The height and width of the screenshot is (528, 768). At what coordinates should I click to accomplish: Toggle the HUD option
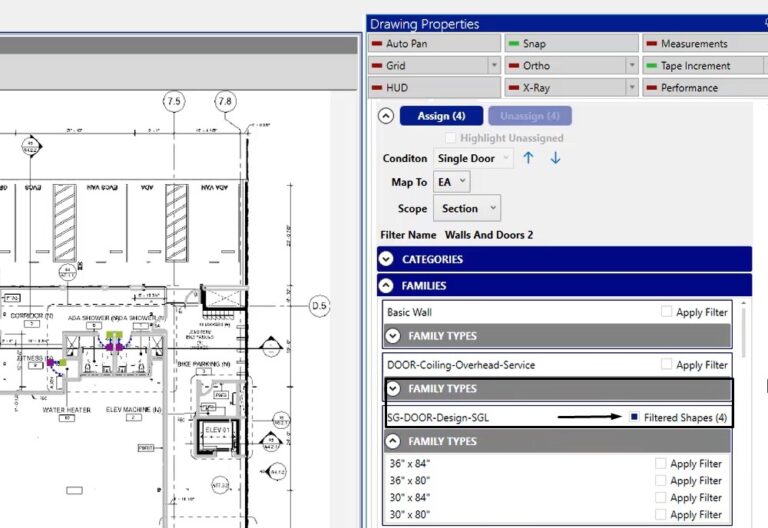click(434, 88)
